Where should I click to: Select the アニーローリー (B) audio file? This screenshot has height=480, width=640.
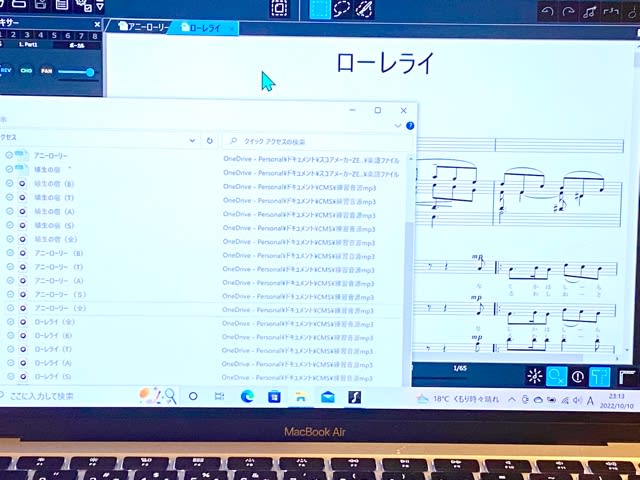click(x=59, y=253)
